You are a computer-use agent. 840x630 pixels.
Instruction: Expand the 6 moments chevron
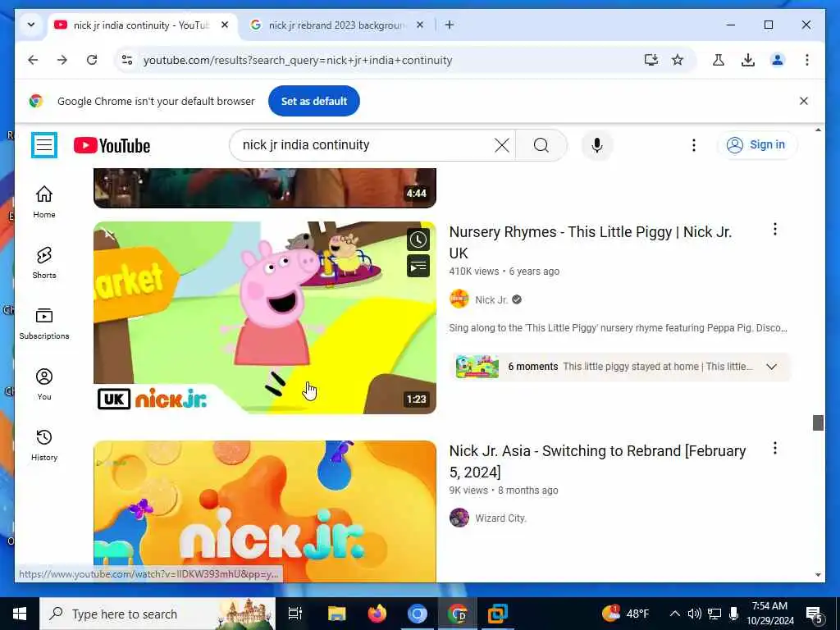(771, 367)
